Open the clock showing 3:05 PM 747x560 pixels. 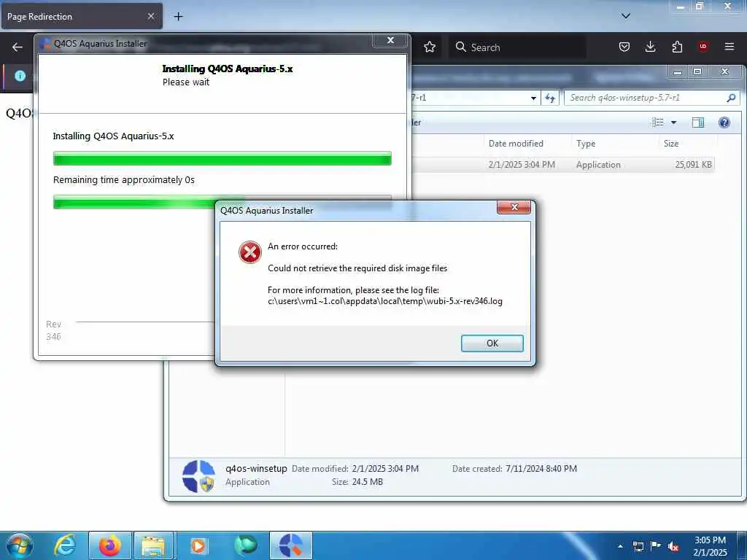point(710,546)
